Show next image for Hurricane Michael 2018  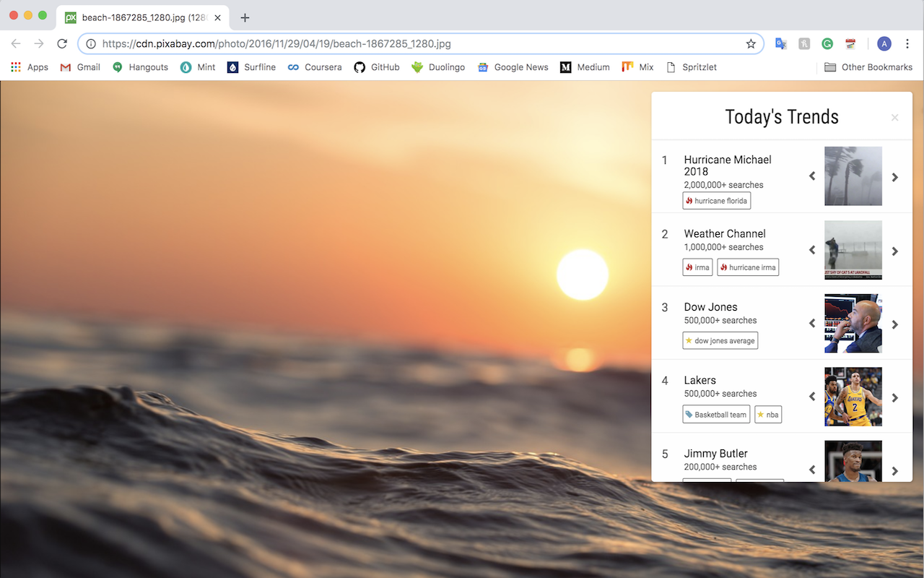tap(895, 177)
